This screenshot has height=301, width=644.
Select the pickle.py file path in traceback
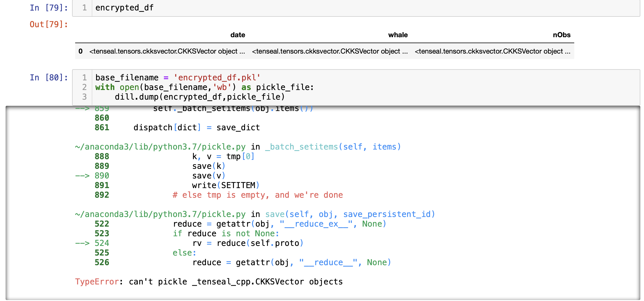(x=160, y=147)
